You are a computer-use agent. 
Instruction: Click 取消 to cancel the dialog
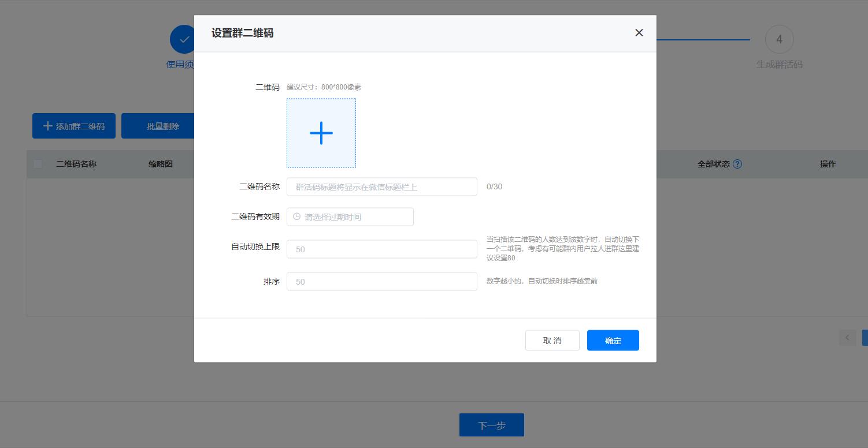(552, 340)
